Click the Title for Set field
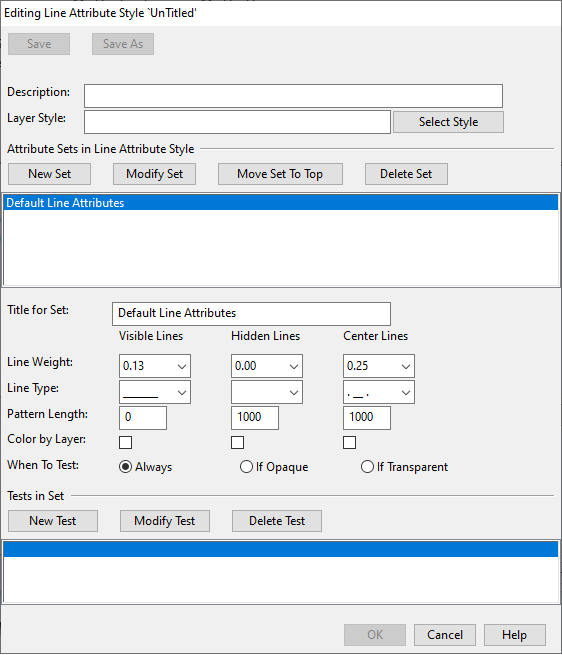The height and width of the screenshot is (655, 562). 251,314
